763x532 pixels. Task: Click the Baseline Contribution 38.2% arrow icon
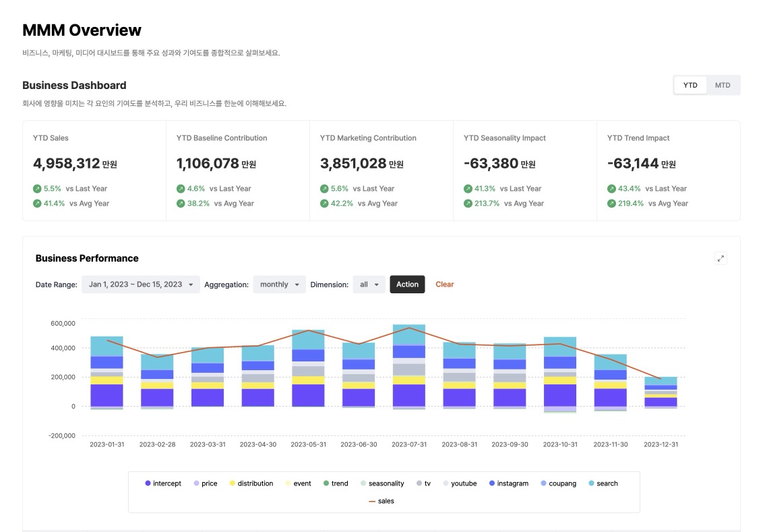[181, 204]
